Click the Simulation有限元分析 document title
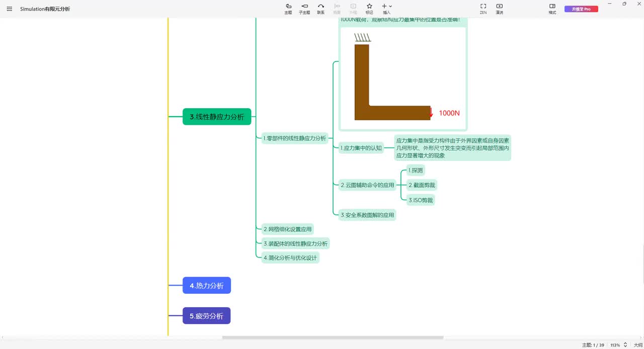Viewport: 644px width, 349px height. [45, 9]
